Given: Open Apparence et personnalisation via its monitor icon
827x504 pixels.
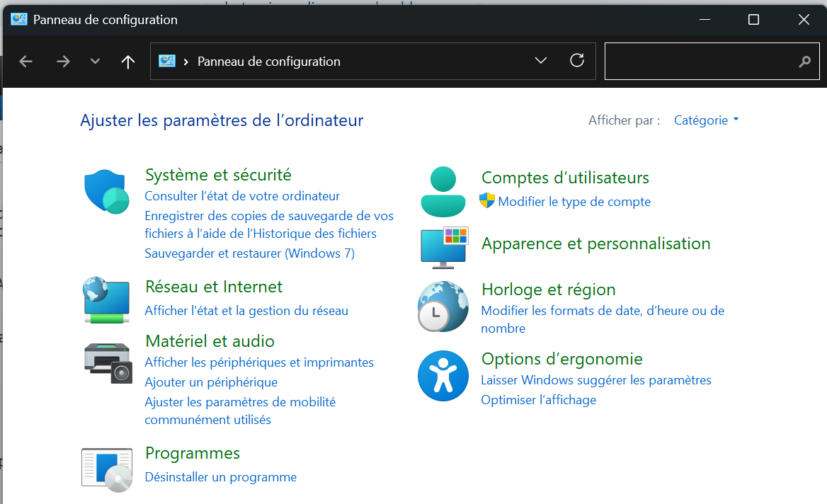Looking at the screenshot, I should [x=444, y=248].
